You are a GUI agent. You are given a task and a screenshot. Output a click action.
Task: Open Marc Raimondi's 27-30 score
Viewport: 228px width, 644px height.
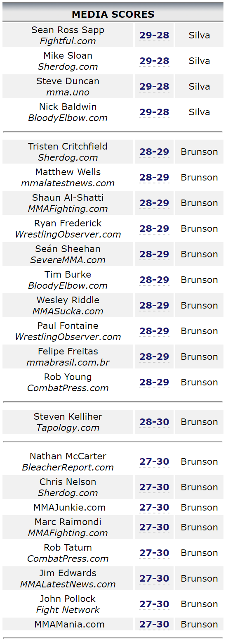coord(154,528)
